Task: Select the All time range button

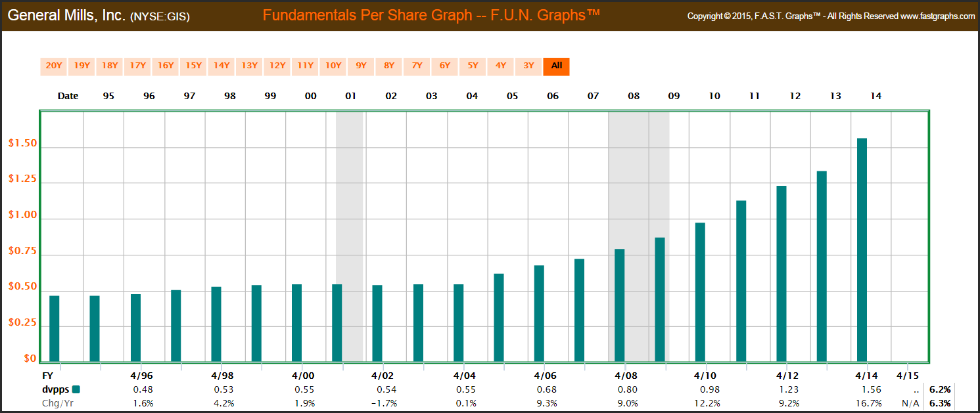Action: click(556, 66)
